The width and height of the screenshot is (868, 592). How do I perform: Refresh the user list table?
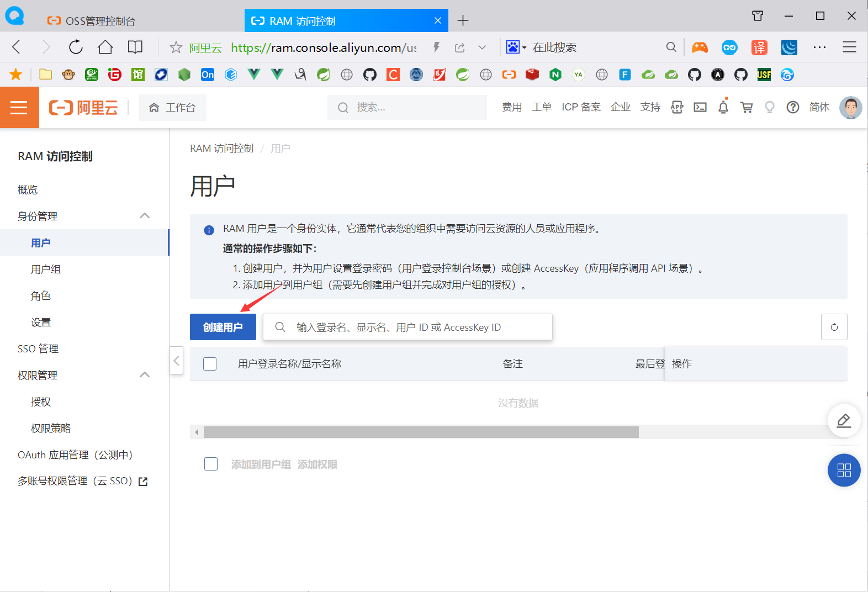click(834, 327)
